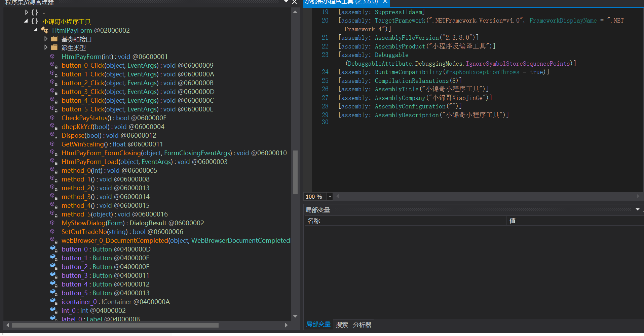Open the 100 % zoom dropdown
Screen dimensions: 644x336
330,197
